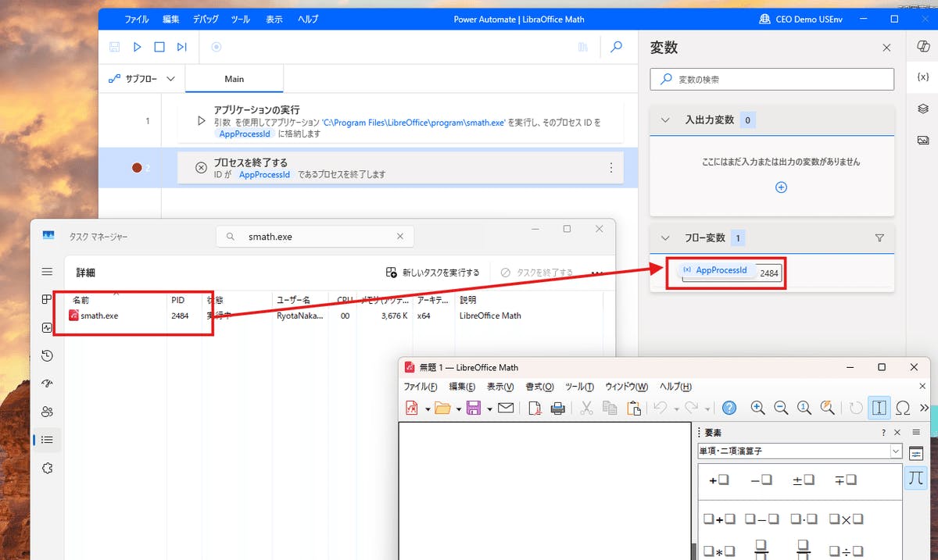Open Task Manager Details list icon
The width and height of the screenshot is (938, 560).
[47, 441]
